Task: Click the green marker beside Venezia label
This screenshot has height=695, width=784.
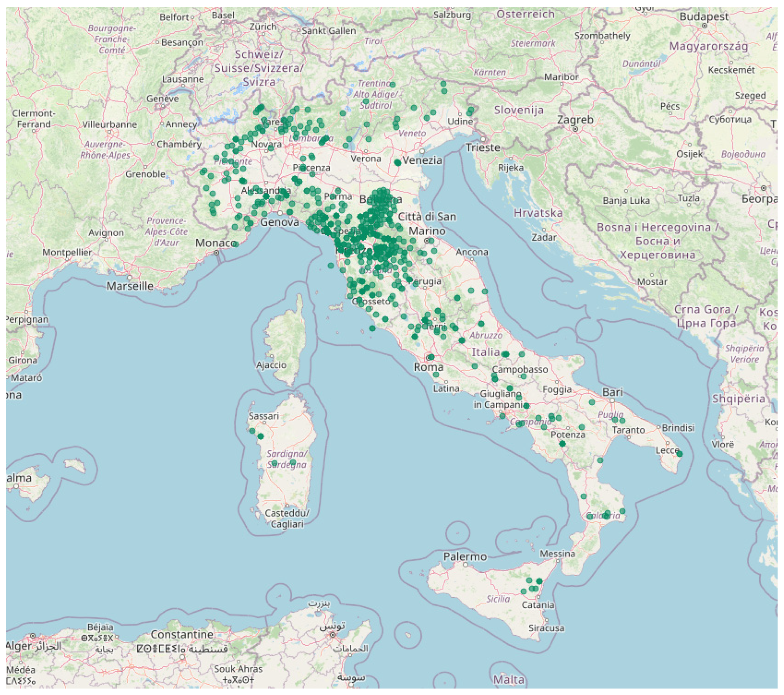Action: click(397, 163)
